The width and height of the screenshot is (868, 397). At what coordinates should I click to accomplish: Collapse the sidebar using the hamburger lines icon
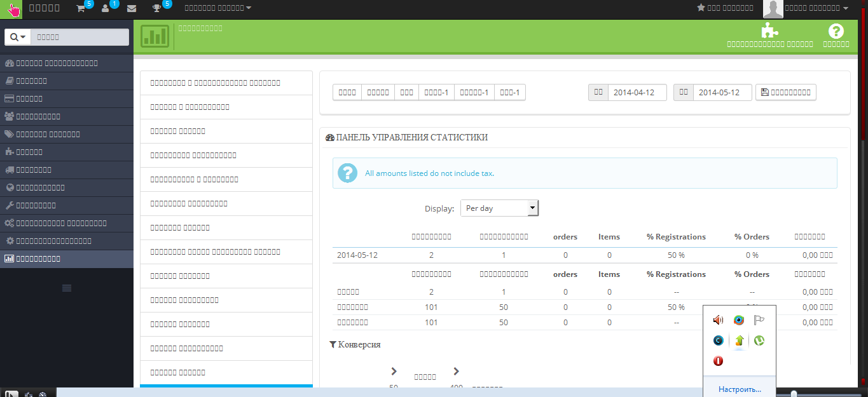click(67, 288)
